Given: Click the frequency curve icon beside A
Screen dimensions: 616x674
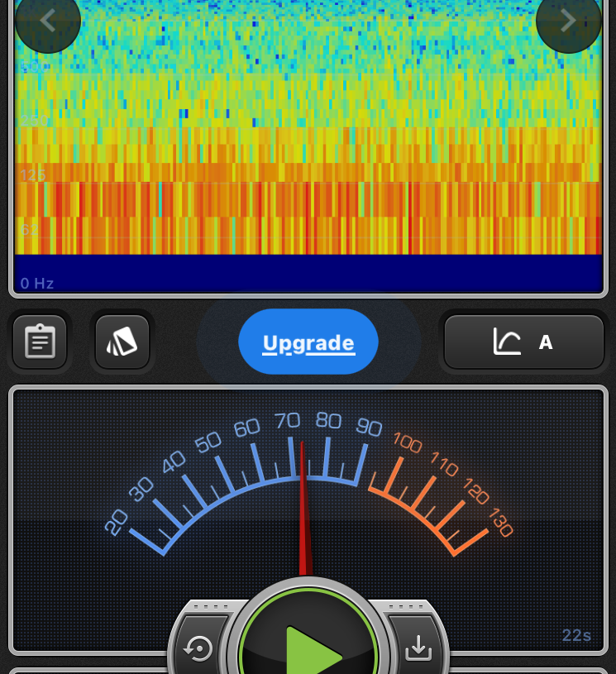Looking at the screenshot, I should click(507, 342).
